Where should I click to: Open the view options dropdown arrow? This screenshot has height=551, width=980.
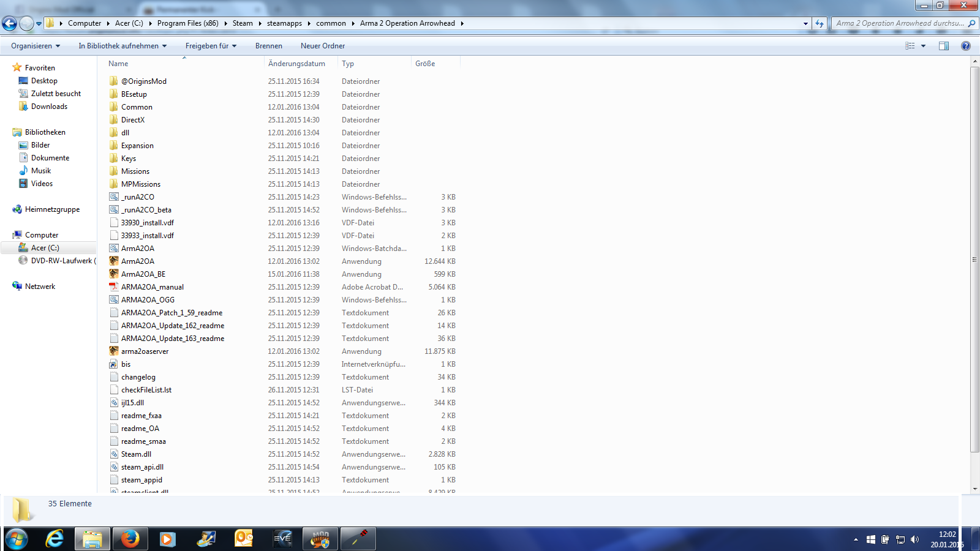(x=924, y=46)
